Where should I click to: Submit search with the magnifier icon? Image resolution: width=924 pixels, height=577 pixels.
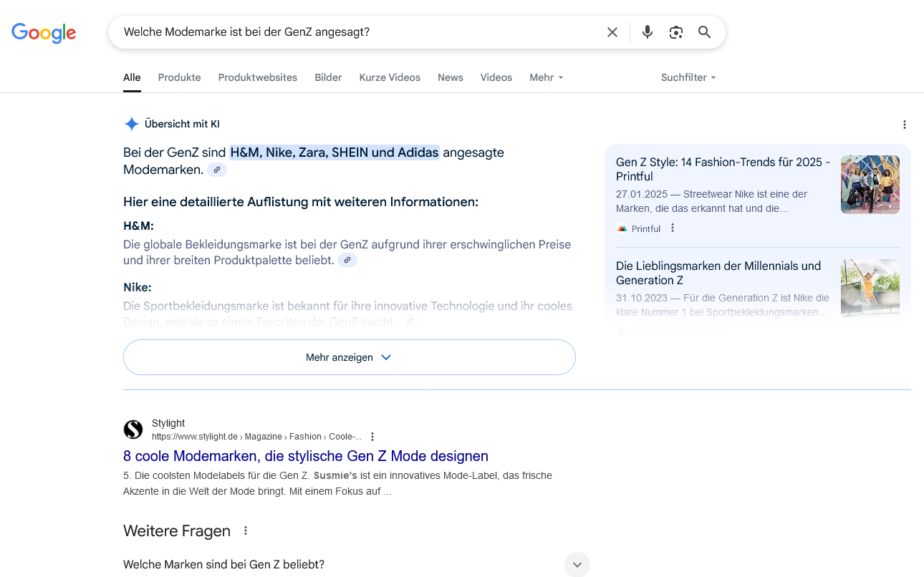tap(705, 32)
